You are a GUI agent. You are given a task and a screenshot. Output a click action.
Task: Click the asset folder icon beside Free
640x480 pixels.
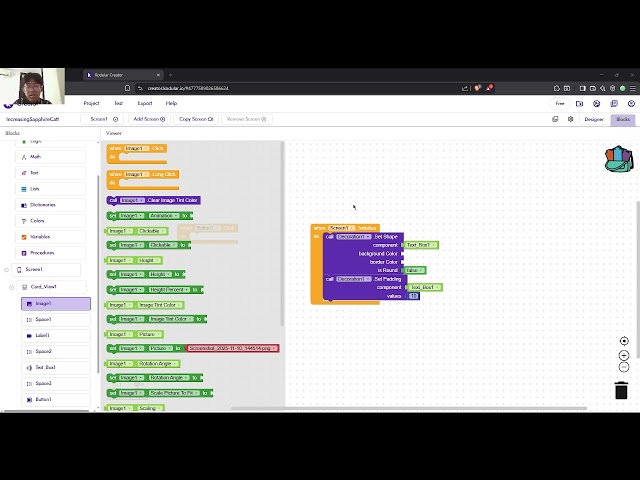click(579, 104)
